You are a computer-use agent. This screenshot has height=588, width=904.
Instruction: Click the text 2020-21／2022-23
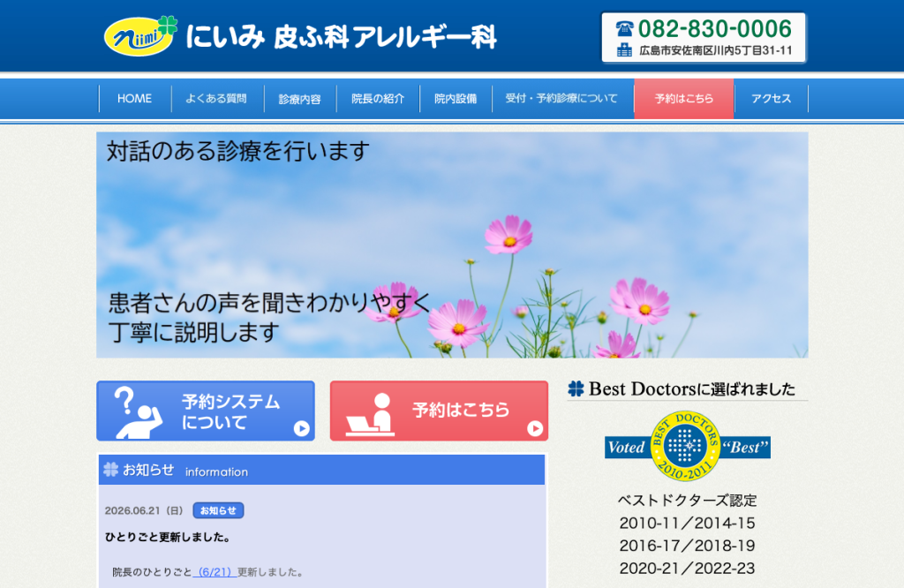click(x=687, y=568)
